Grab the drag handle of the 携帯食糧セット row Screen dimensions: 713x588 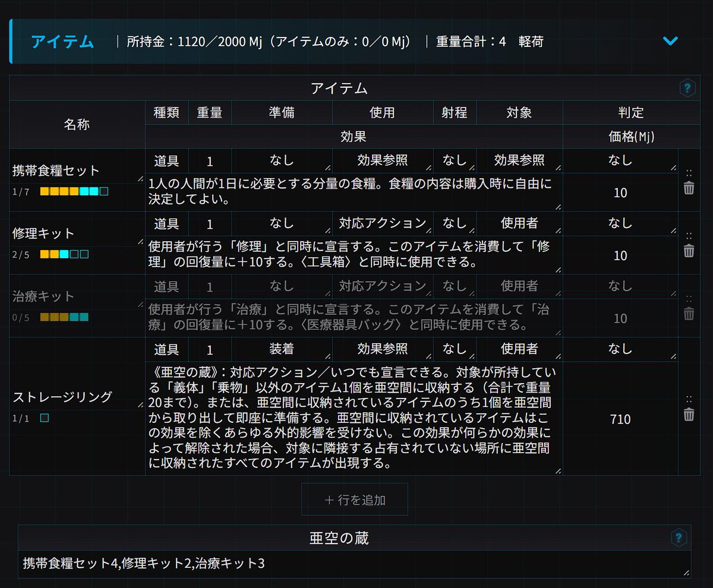click(x=689, y=173)
